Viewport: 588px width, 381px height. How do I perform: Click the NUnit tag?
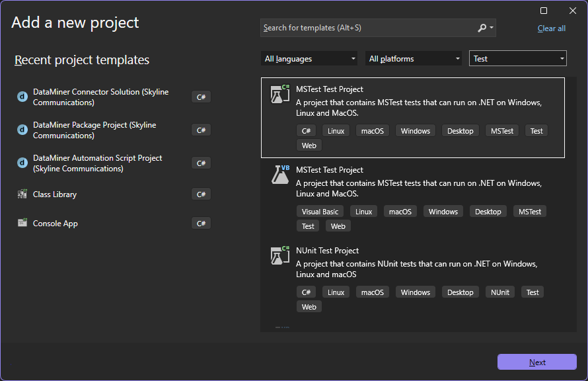coord(500,292)
